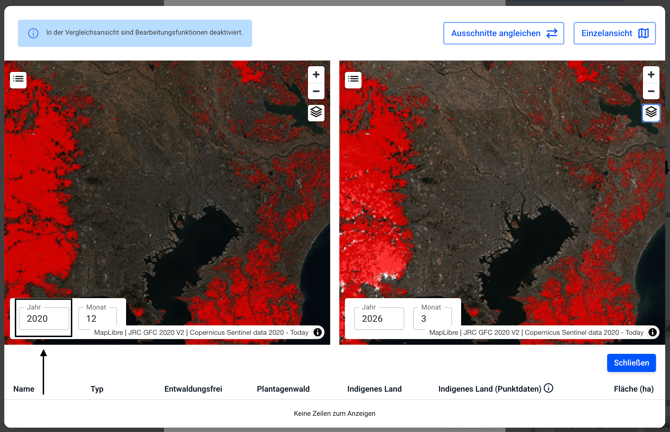Open the legend list on left map

tap(18, 79)
